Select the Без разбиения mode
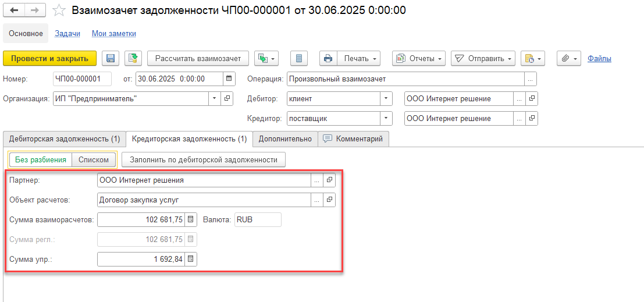 tap(40, 159)
